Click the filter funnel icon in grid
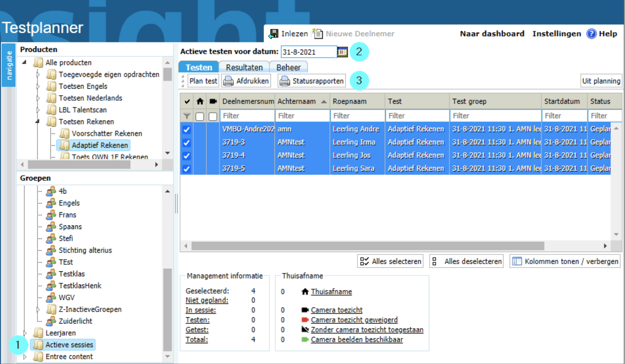This screenshot has width=625, height=364. pyautogui.click(x=187, y=116)
